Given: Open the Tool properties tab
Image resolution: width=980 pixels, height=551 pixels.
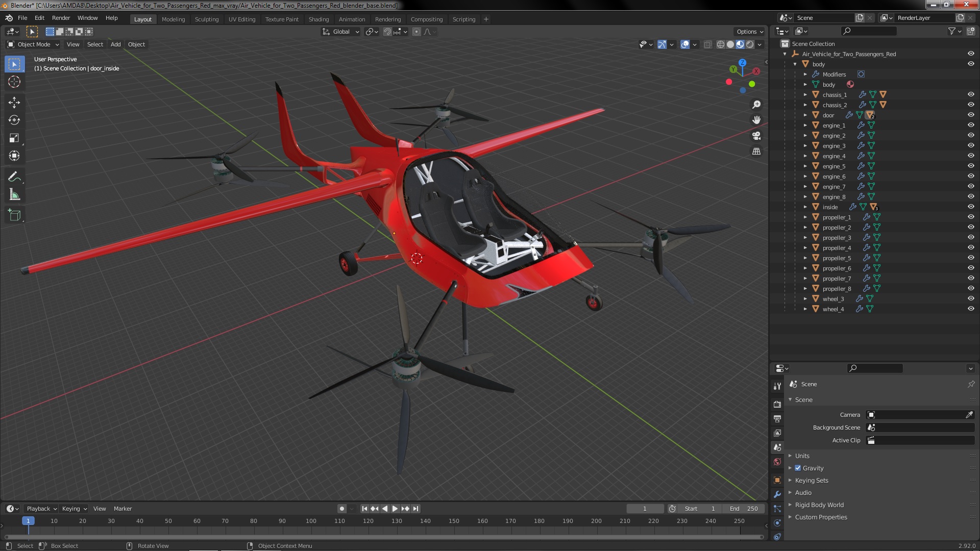Looking at the screenshot, I should [777, 386].
